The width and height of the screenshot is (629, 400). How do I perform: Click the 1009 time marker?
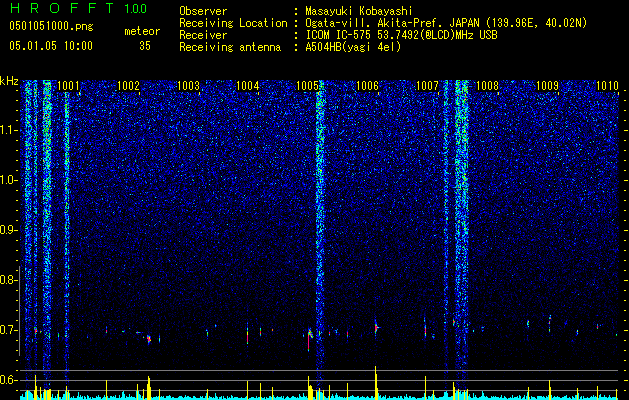(x=547, y=85)
